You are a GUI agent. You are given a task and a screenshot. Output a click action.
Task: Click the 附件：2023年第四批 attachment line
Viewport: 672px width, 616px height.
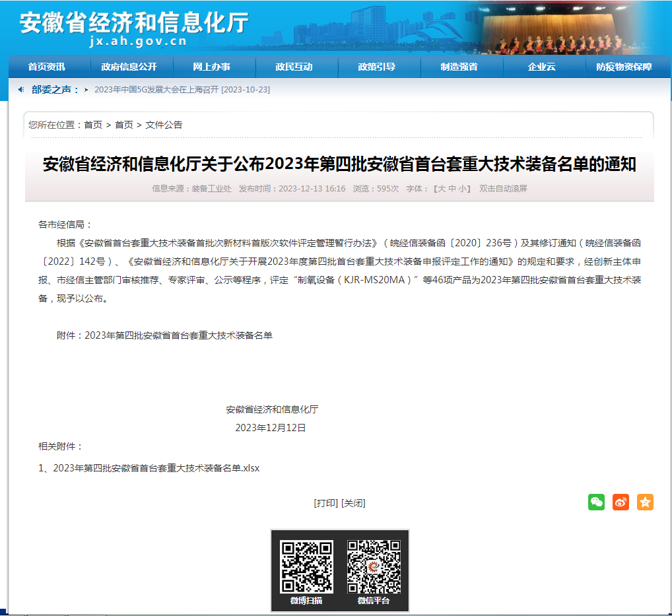point(164,335)
